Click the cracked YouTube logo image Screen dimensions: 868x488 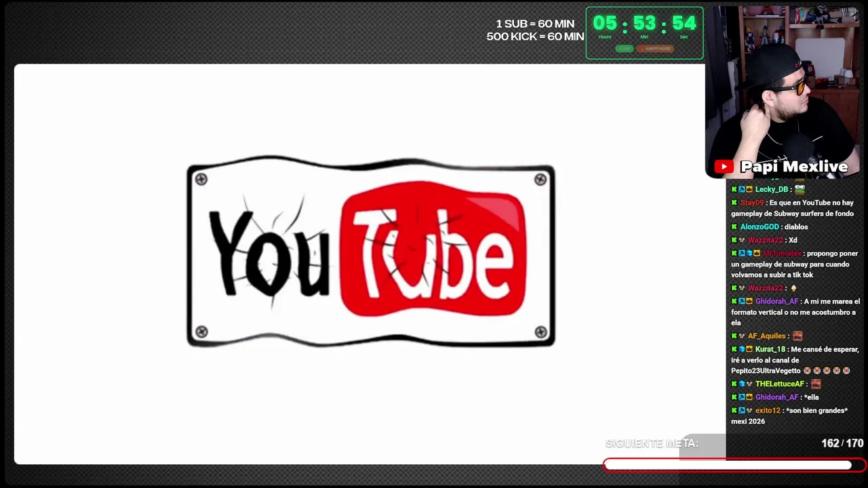pyautogui.click(x=371, y=252)
